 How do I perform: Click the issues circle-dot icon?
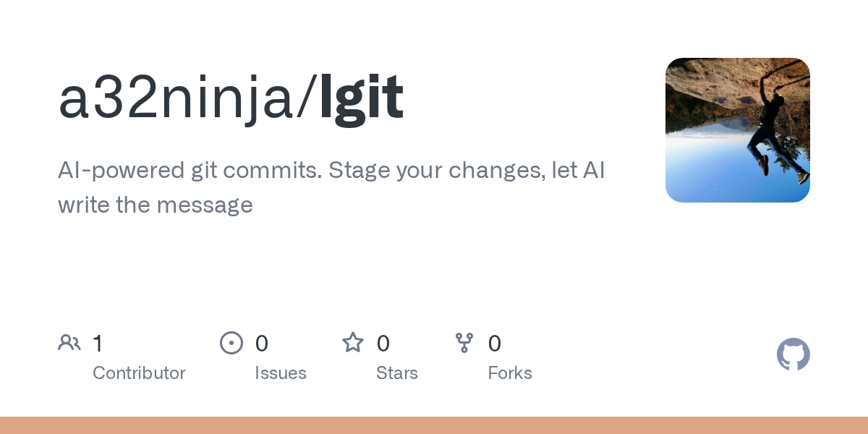pyautogui.click(x=231, y=343)
